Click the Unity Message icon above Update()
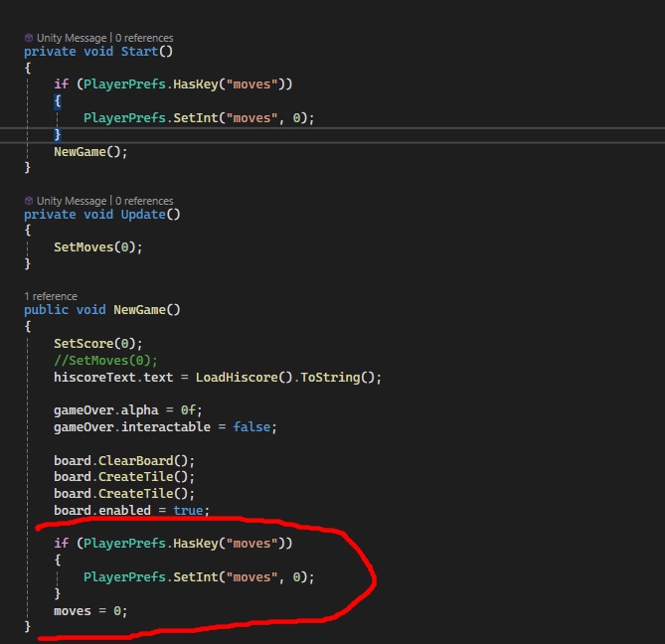Viewport: 665px width, 644px height. (29, 201)
